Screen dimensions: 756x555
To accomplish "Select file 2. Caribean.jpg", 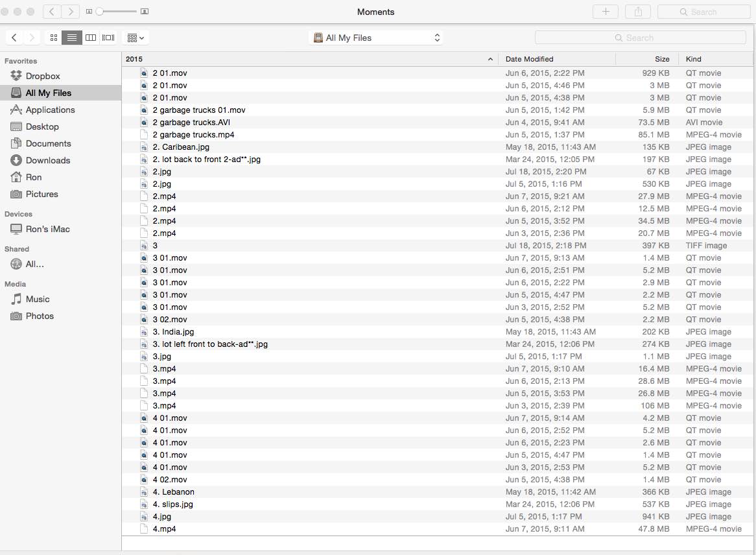I will [x=437, y=147].
